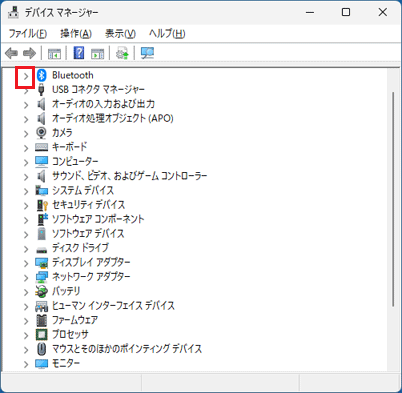
Task: Select the コンピューター label
Action: 75,161
